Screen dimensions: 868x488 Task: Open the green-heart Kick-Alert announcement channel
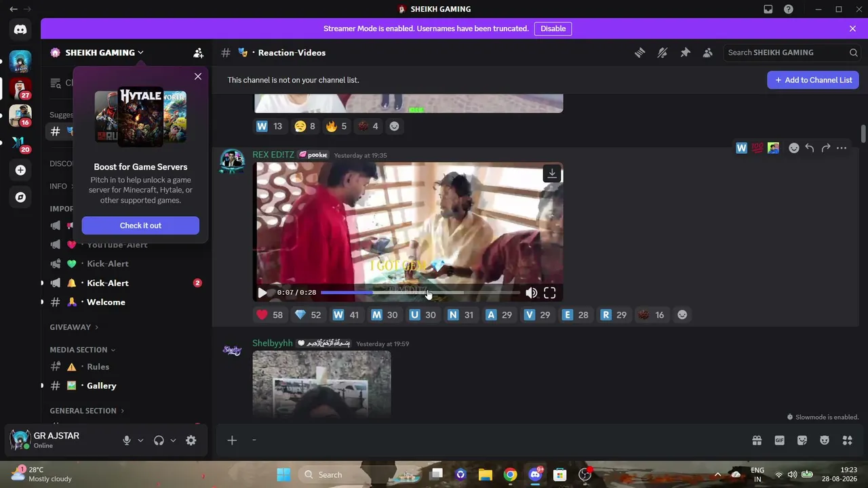coord(125,264)
